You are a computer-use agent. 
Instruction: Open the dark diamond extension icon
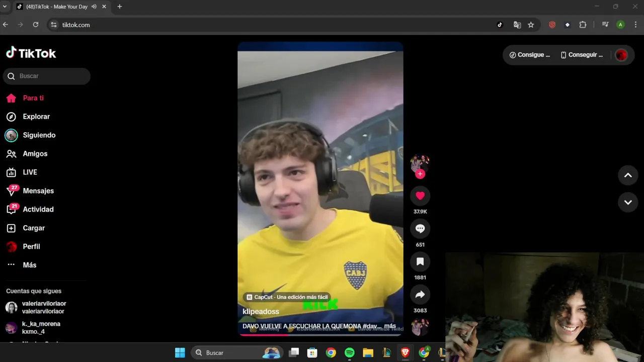pos(568,25)
